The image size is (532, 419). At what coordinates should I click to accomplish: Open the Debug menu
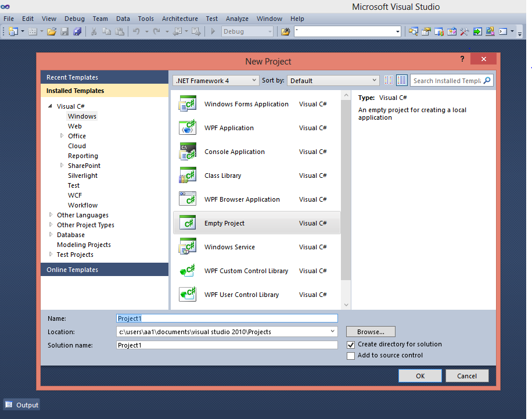point(74,19)
